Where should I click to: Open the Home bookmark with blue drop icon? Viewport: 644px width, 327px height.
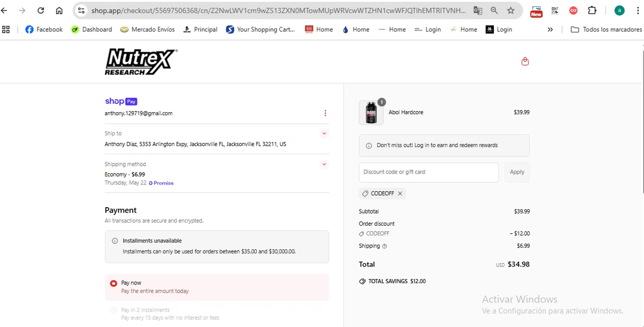[355, 29]
